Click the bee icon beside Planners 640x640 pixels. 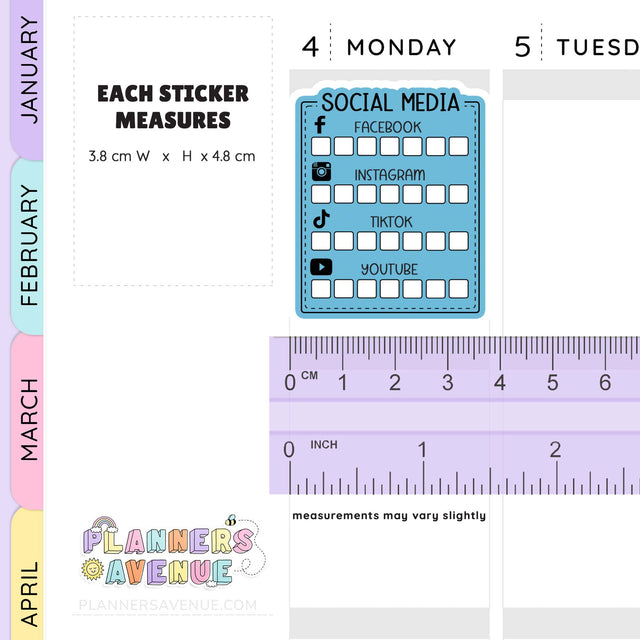[x=231, y=521]
